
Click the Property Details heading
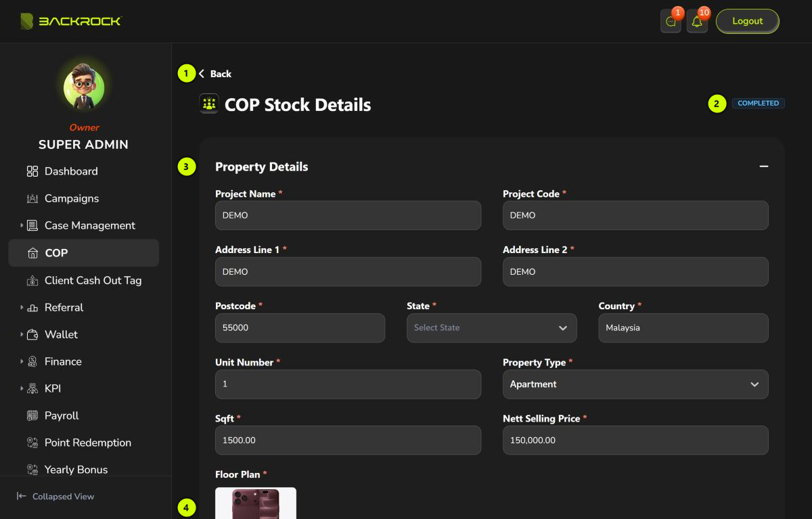point(261,166)
